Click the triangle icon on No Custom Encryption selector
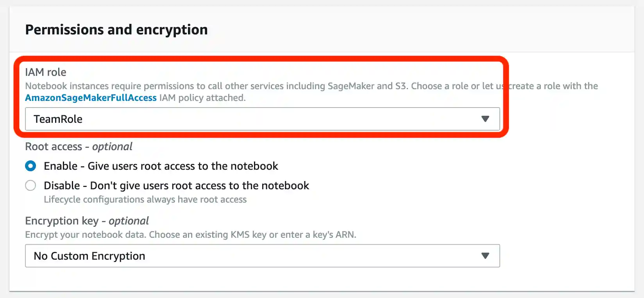644x298 pixels. pos(486,256)
